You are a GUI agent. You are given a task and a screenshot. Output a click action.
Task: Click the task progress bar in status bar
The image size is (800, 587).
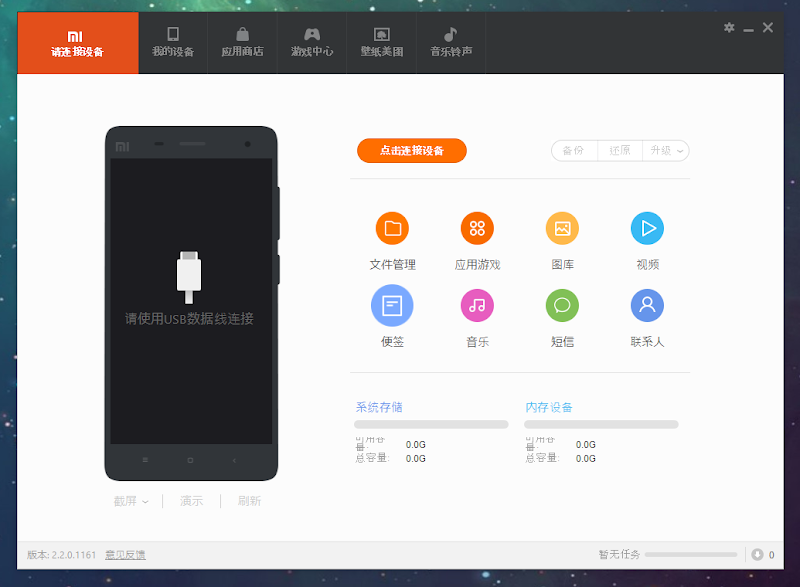click(691, 554)
